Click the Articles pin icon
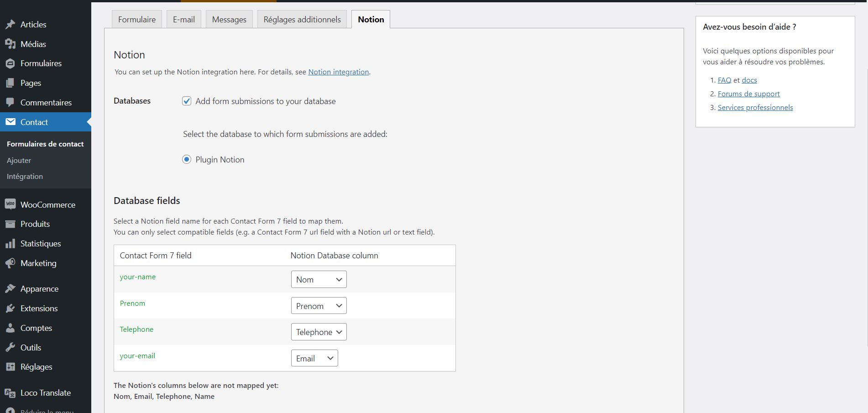 (10, 25)
